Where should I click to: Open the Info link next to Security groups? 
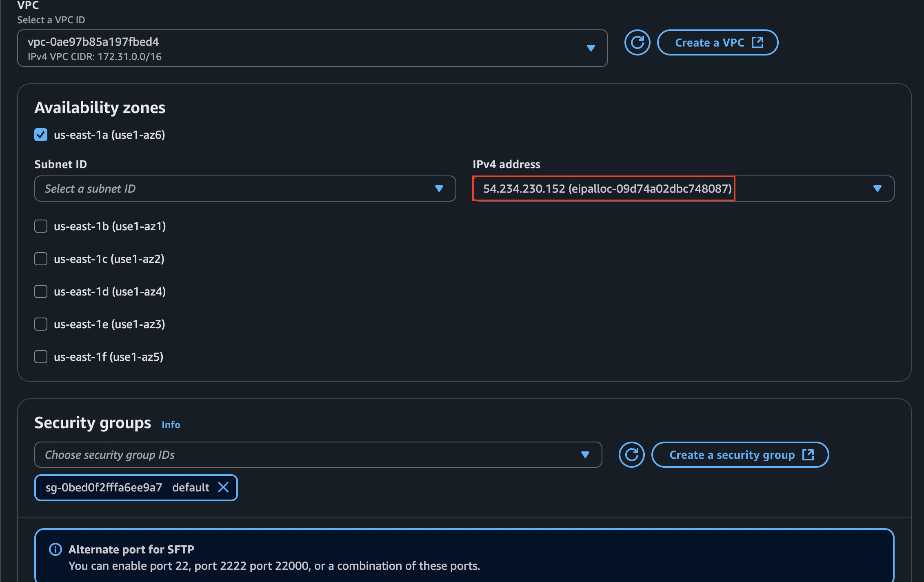pyautogui.click(x=171, y=424)
